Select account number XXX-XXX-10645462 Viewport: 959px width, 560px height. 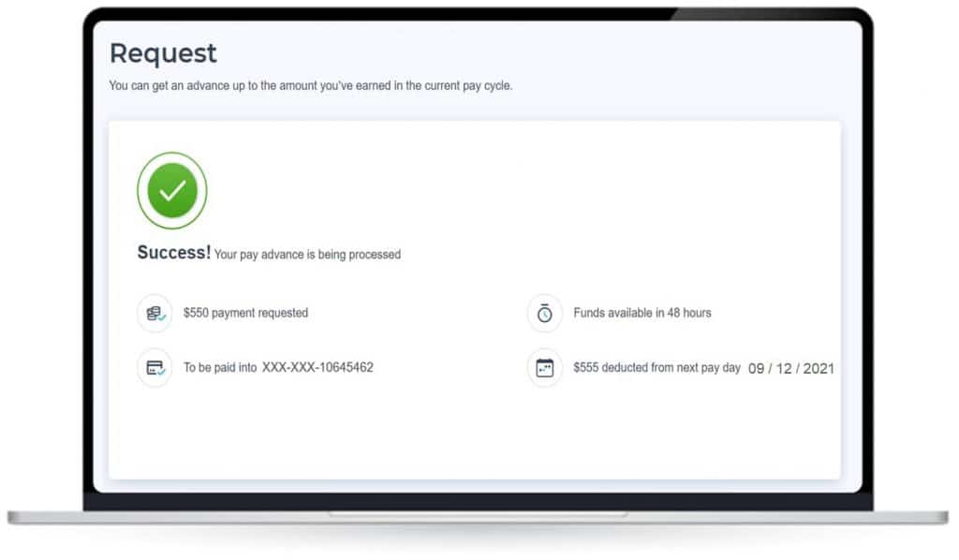317,368
